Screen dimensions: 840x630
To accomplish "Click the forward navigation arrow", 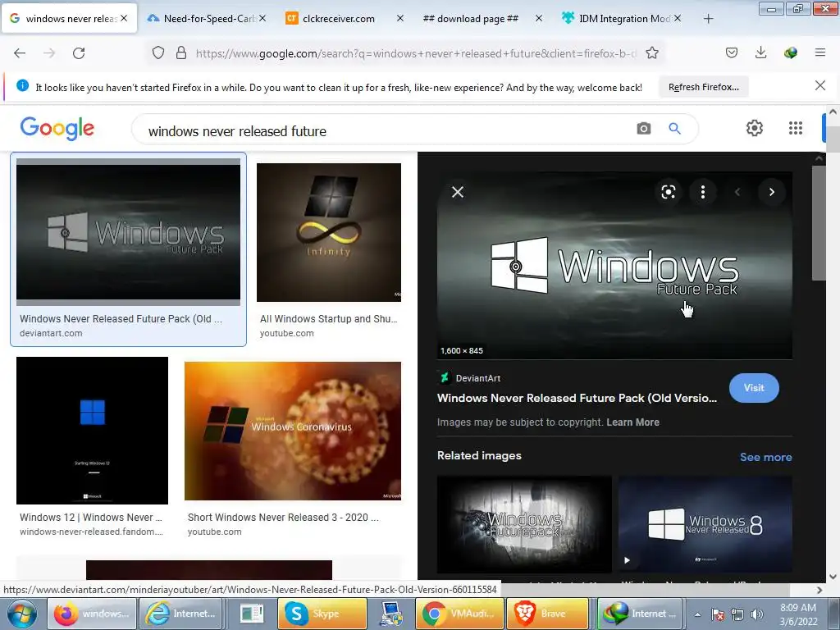I will click(49, 53).
